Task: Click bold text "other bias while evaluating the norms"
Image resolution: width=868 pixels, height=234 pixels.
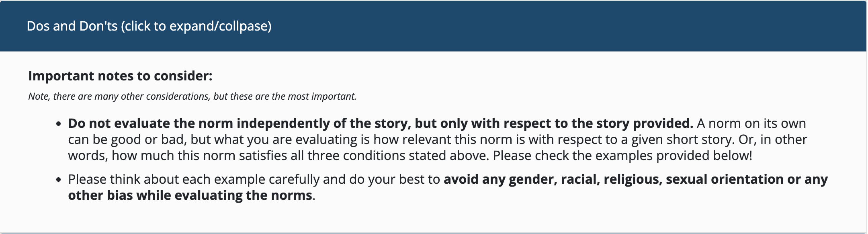Action: pyautogui.click(x=190, y=195)
